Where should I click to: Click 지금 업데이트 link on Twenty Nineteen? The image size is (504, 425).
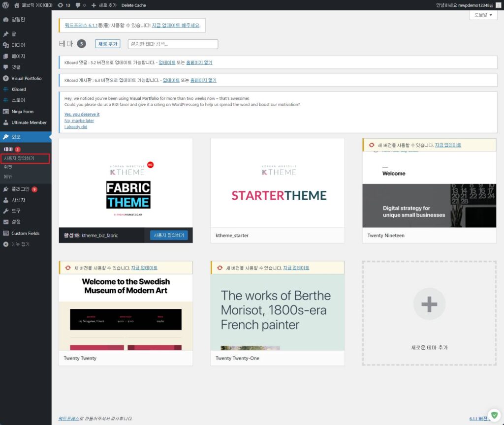click(x=448, y=145)
